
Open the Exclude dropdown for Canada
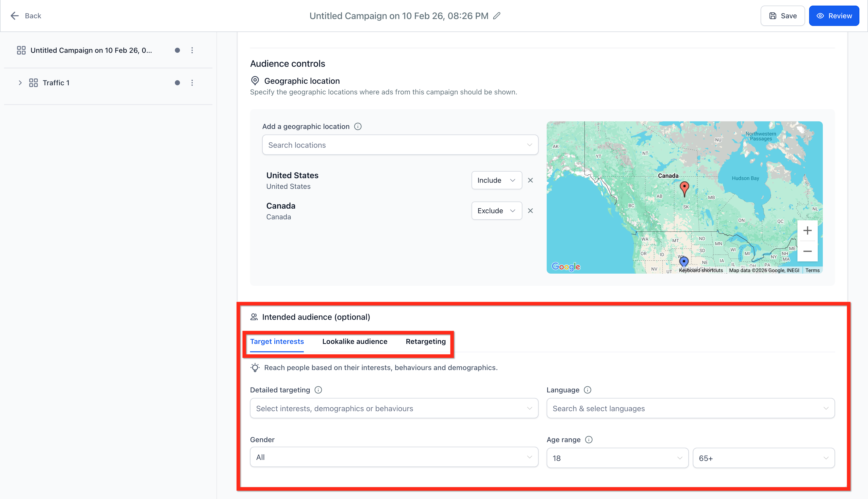tap(496, 210)
